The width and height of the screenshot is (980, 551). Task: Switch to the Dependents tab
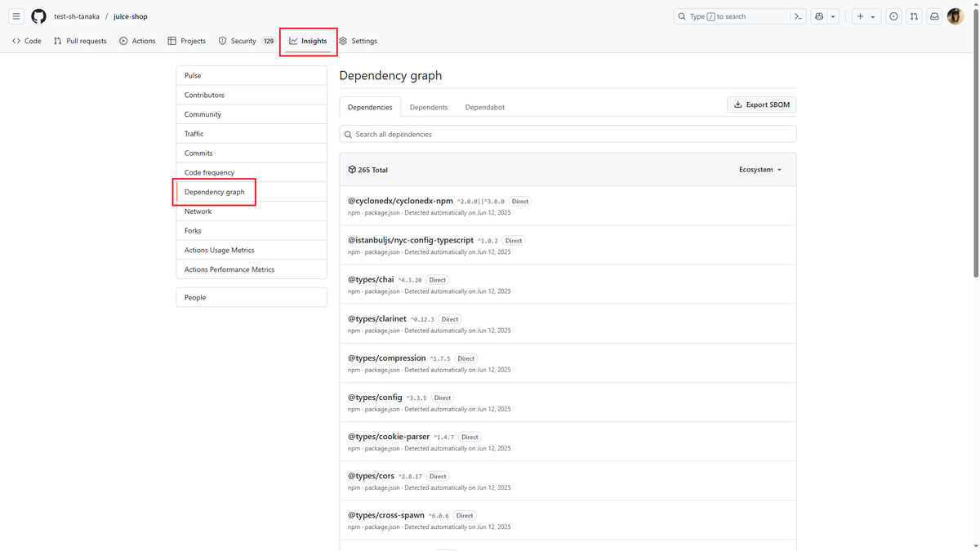pos(429,107)
